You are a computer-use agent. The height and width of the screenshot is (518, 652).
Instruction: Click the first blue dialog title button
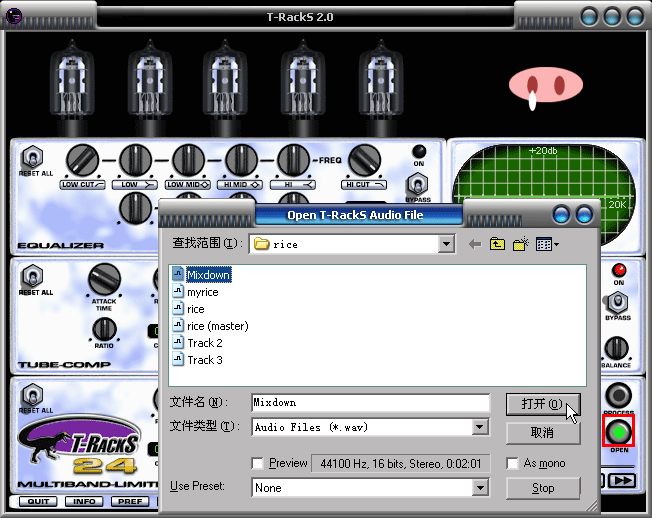click(x=561, y=215)
